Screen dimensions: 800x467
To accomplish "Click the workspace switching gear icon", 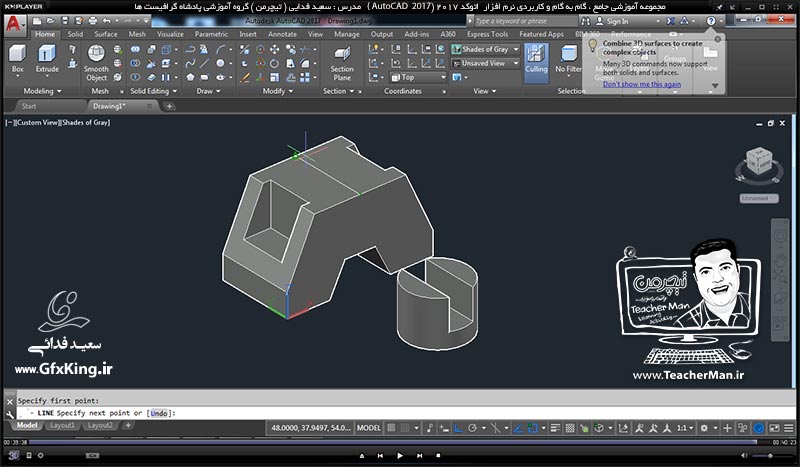I will 704,428.
